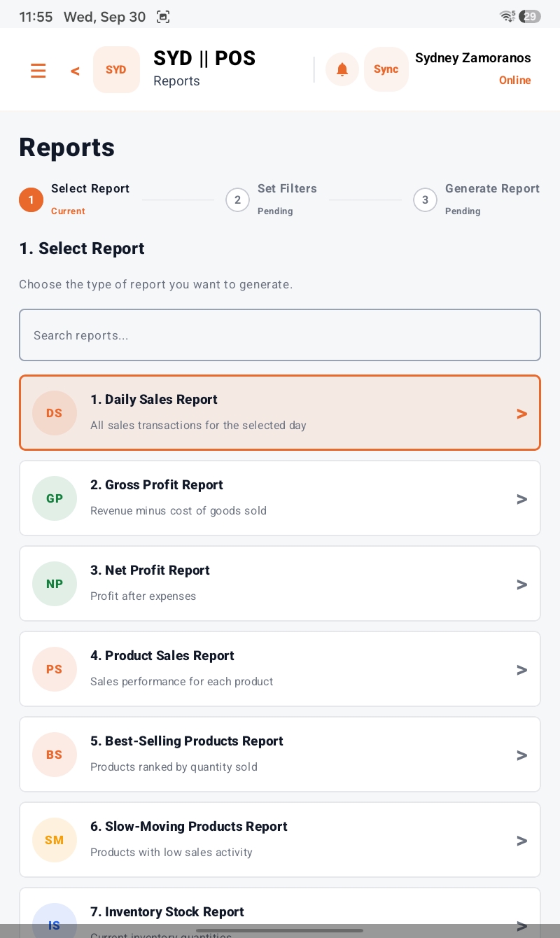Select '4. Product Sales Report' title
Image resolution: width=560 pixels, height=938 pixels.
click(162, 656)
